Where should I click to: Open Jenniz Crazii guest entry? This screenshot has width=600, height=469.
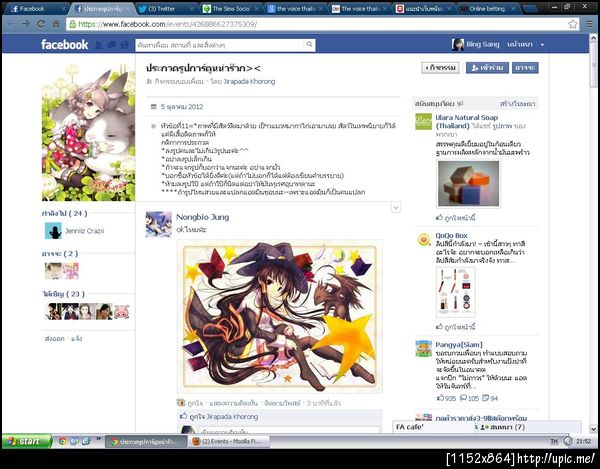[x=74, y=231]
